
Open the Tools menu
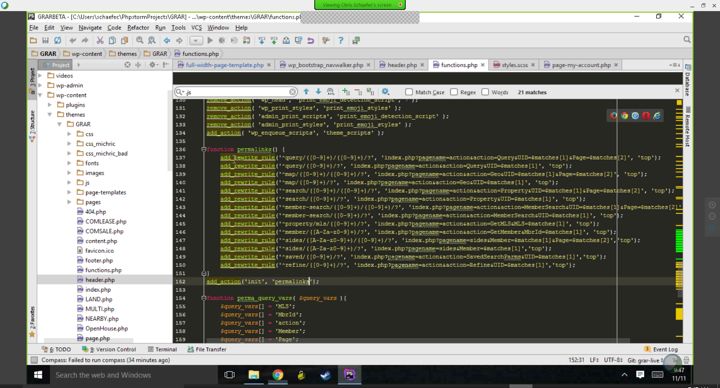pos(179,28)
